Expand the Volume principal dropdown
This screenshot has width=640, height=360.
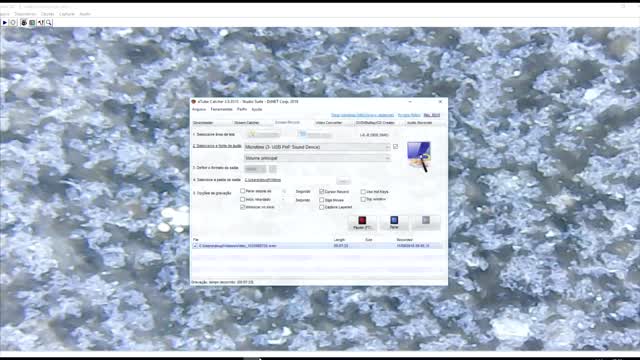click(317, 158)
